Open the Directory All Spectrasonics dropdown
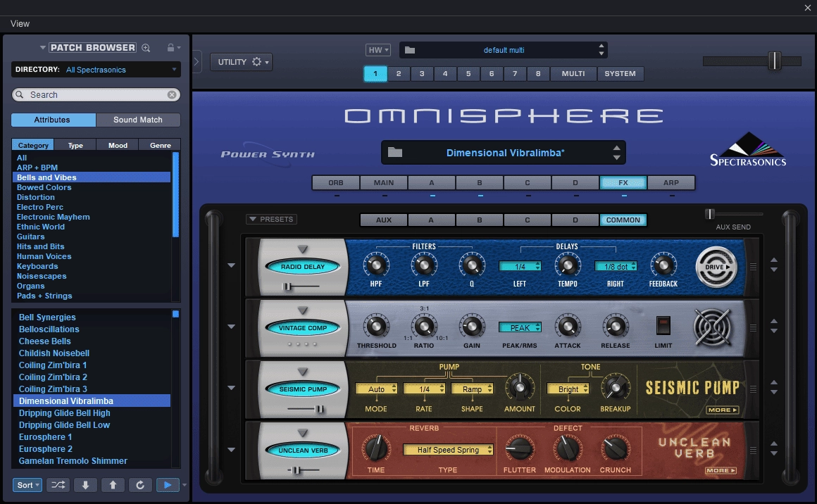The image size is (817, 504). [x=96, y=69]
